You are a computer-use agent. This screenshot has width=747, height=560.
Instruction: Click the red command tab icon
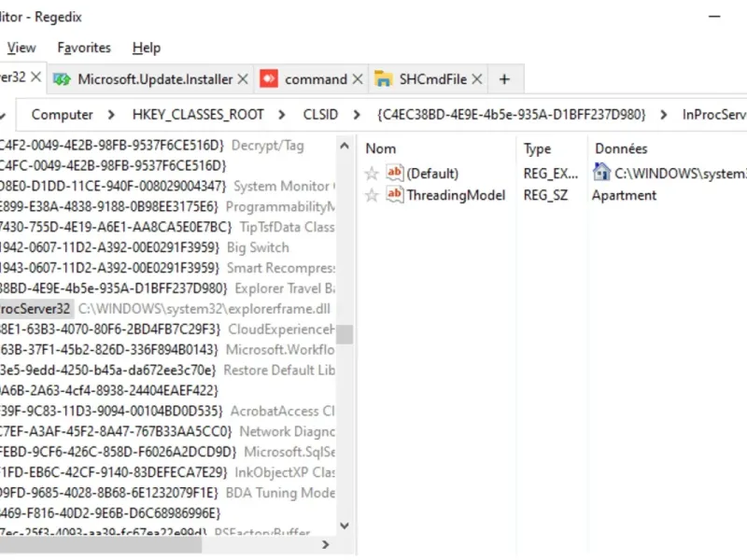pyautogui.click(x=269, y=78)
